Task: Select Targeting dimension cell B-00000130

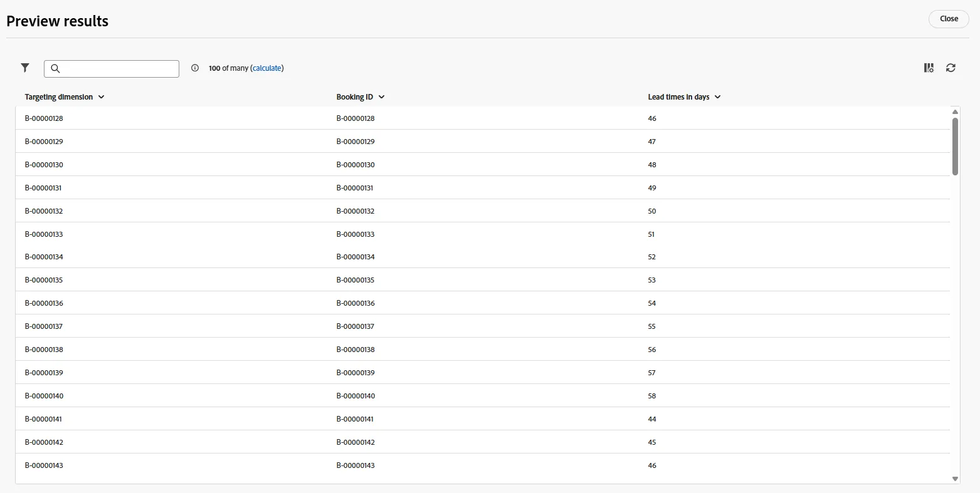Action: (44, 165)
